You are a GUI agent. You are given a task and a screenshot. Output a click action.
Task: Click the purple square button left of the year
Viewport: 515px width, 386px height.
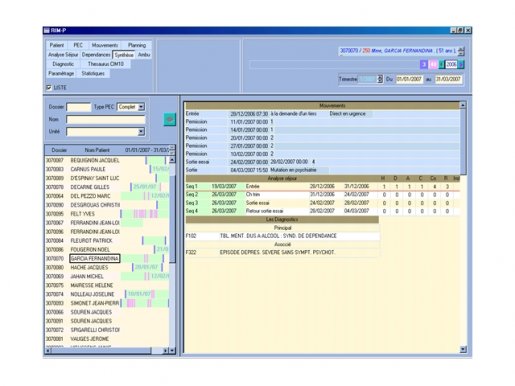click(424, 64)
